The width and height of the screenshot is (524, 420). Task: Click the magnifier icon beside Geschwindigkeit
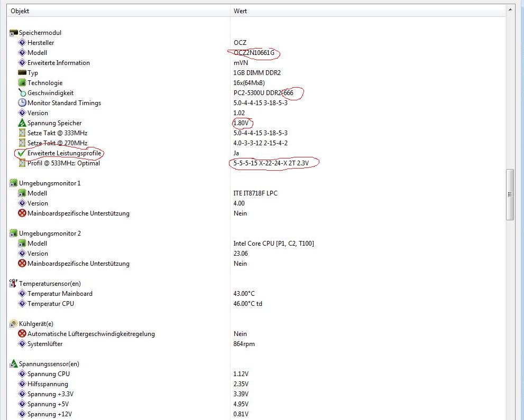(x=22, y=93)
